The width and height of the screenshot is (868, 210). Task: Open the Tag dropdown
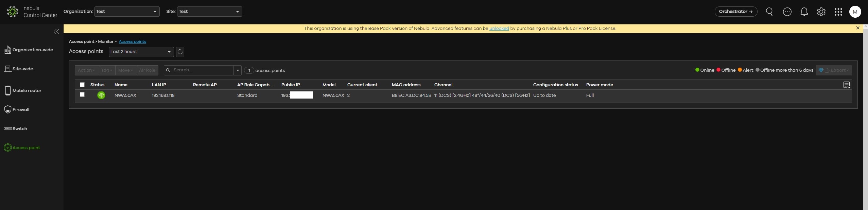tap(107, 70)
